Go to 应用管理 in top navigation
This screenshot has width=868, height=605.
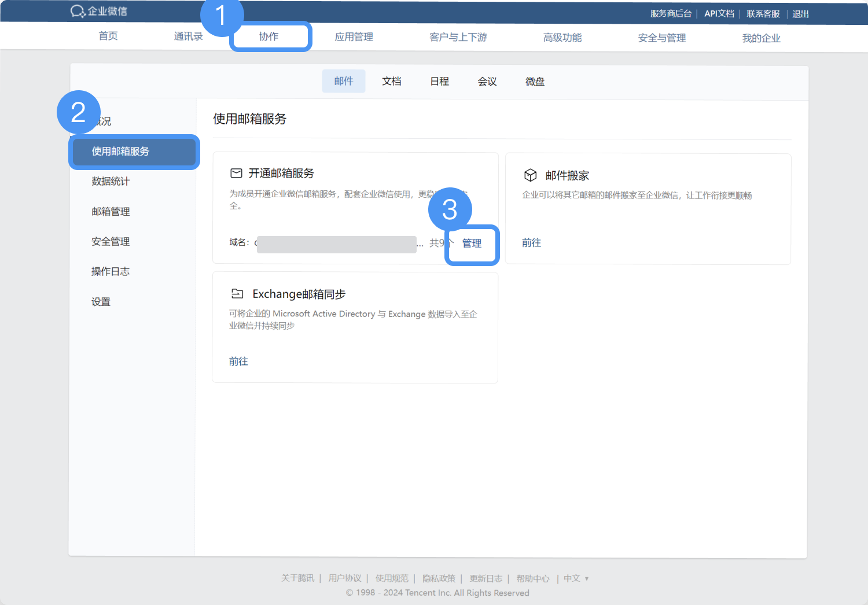coord(354,37)
